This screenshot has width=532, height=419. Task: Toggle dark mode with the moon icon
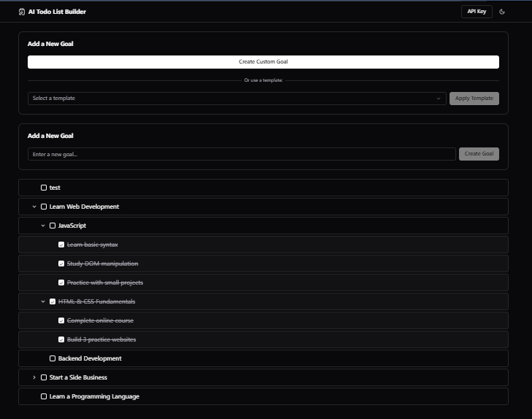point(502,12)
